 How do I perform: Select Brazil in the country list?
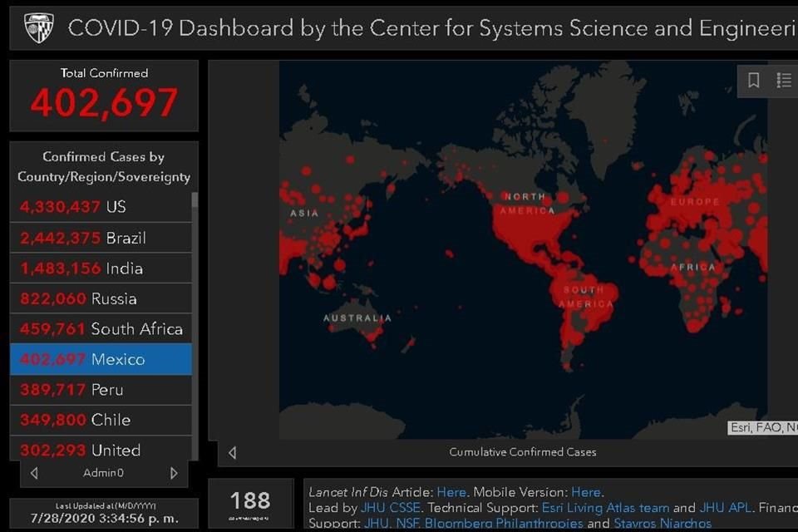pos(101,238)
